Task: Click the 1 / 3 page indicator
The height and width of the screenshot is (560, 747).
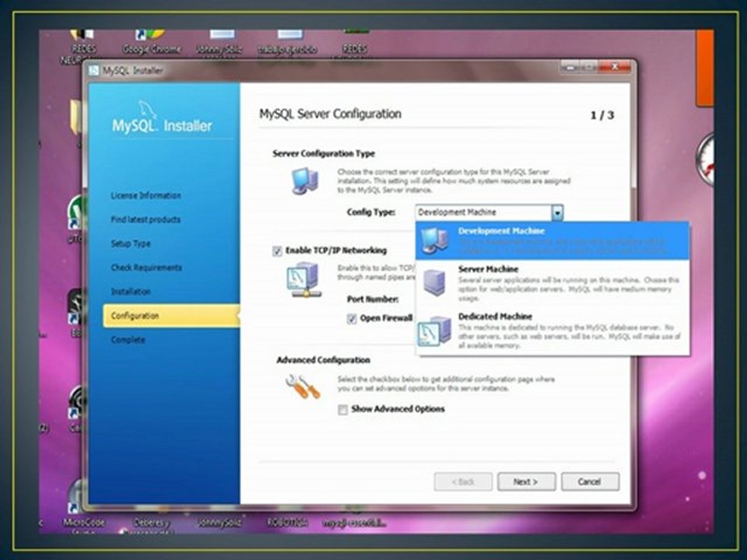Action: [x=602, y=115]
